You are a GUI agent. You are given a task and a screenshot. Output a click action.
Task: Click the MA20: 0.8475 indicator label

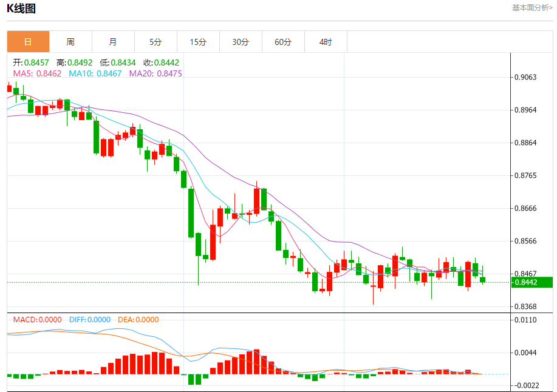155,73
